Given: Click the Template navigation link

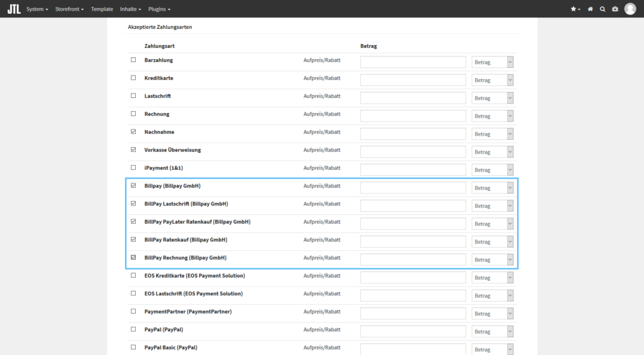Looking at the screenshot, I should pyautogui.click(x=102, y=9).
